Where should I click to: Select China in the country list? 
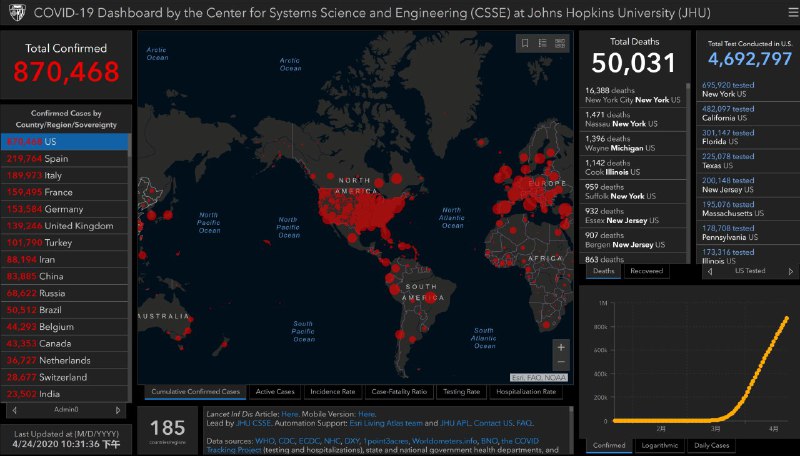point(64,276)
